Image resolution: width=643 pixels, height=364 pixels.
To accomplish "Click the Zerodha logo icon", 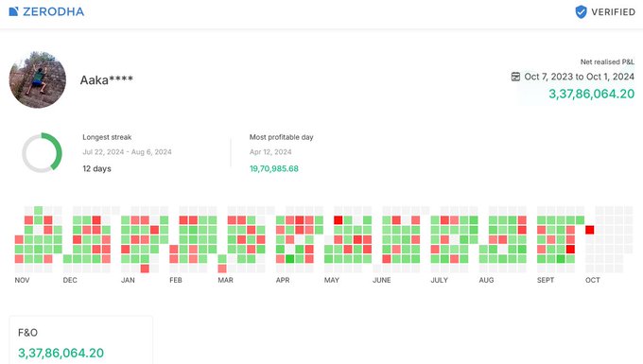I will pos(13,11).
